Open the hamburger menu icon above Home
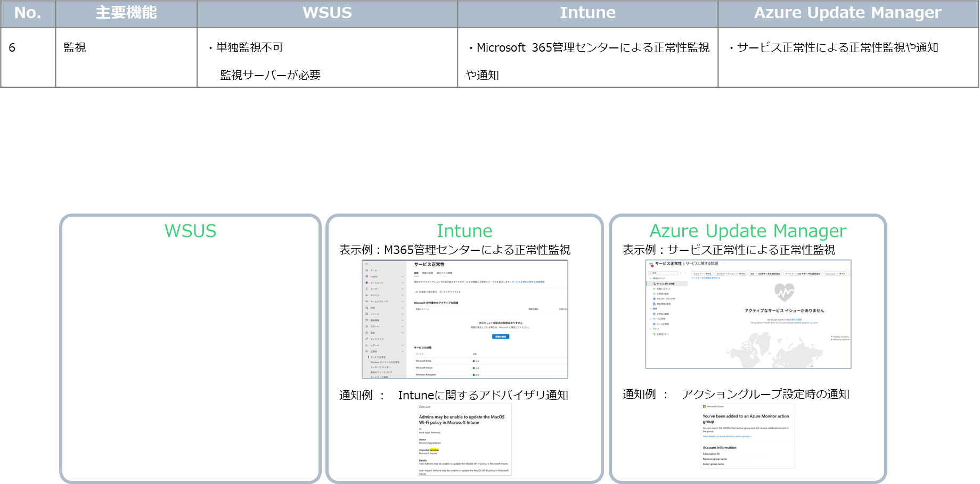980x484 pixels. [x=366, y=264]
